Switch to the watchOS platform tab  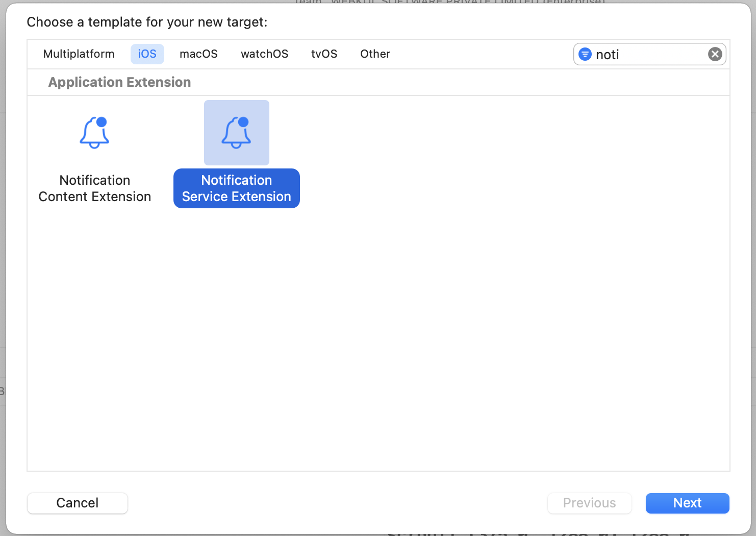pos(264,54)
